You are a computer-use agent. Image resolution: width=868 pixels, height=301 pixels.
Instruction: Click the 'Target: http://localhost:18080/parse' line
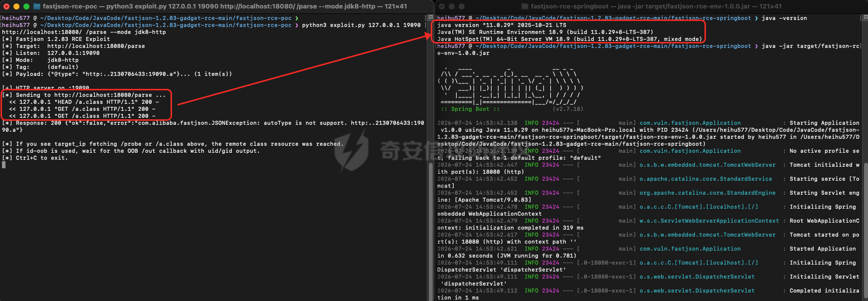point(73,46)
